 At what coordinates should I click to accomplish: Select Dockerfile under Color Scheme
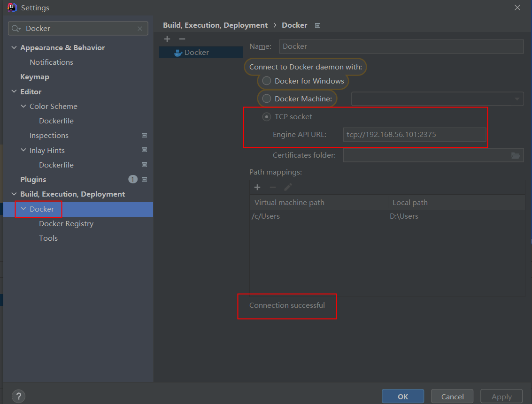click(56, 121)
